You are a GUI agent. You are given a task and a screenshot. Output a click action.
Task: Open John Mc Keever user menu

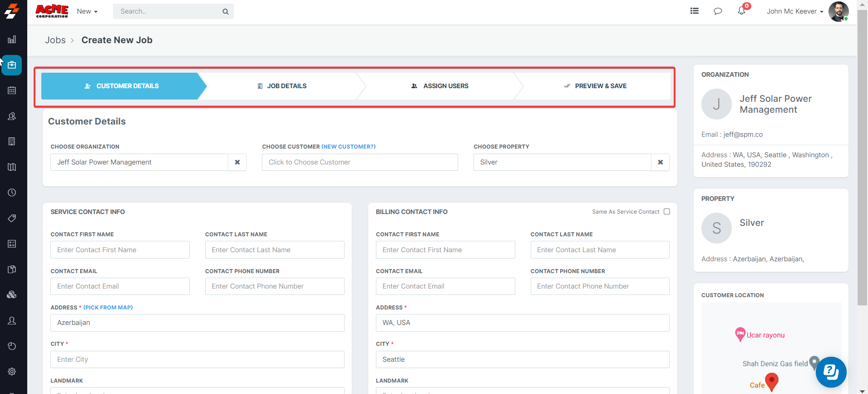tap(794, 11)
